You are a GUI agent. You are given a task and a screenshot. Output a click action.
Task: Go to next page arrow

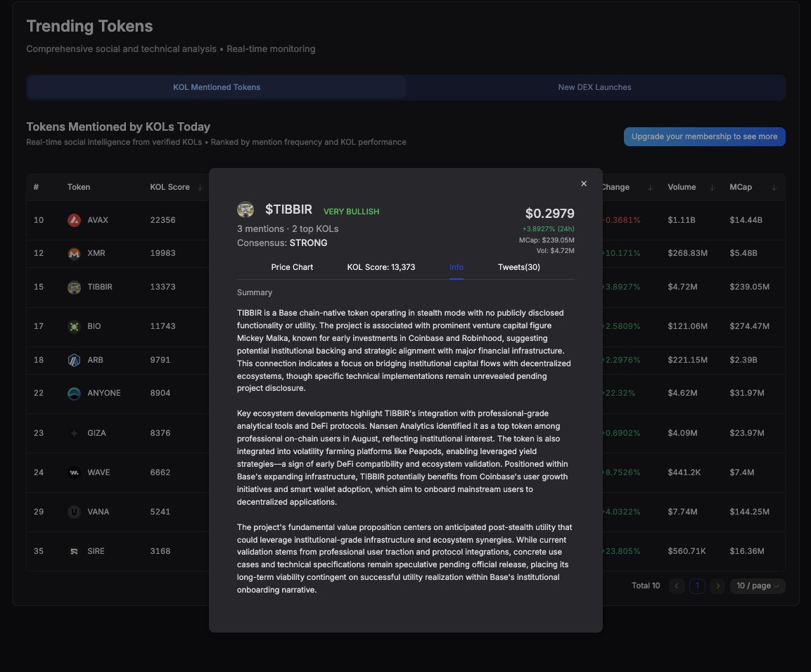[x=717, y=586]
